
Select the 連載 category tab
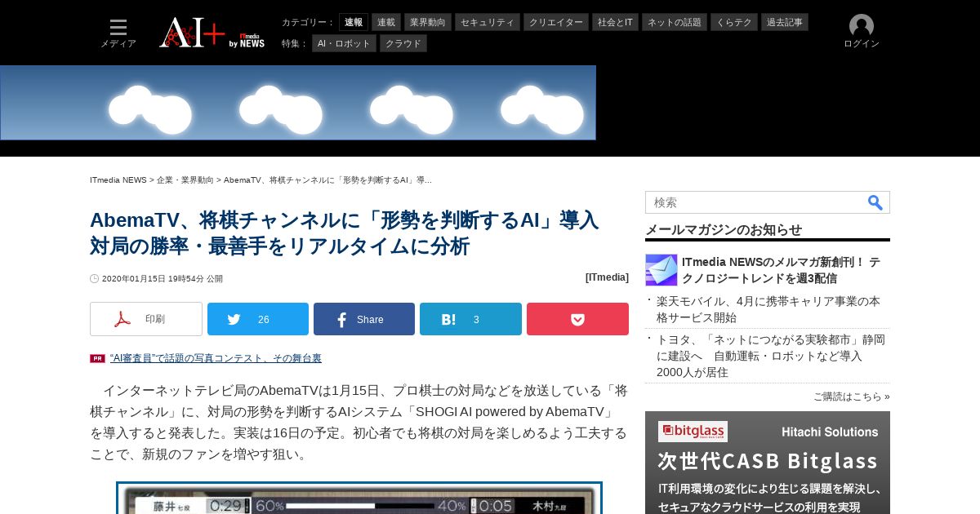click(x=386, y=22)
